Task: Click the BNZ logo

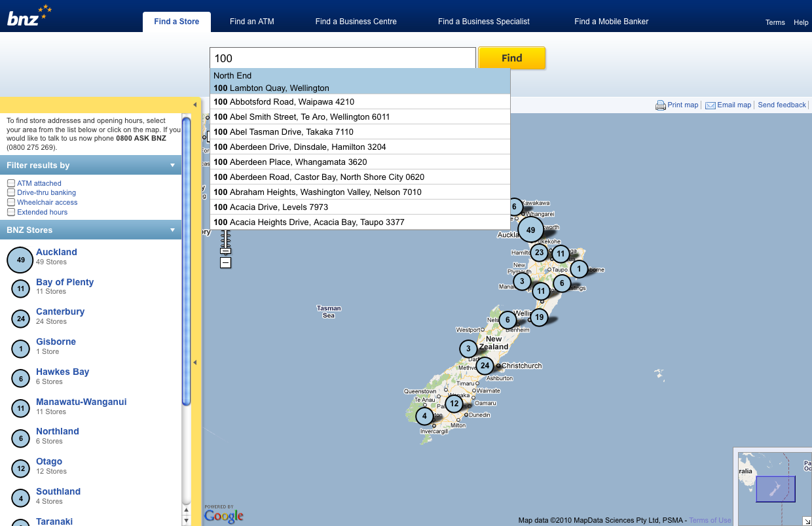Action: (29, 15)
